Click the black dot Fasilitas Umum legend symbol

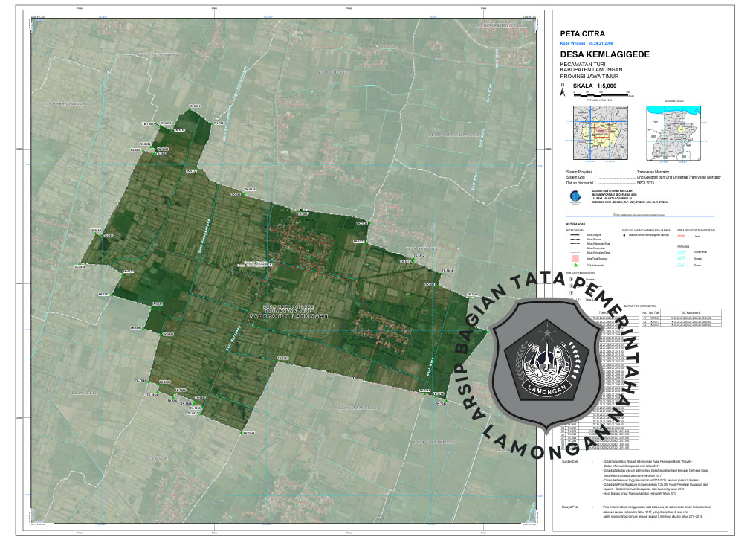624,235
